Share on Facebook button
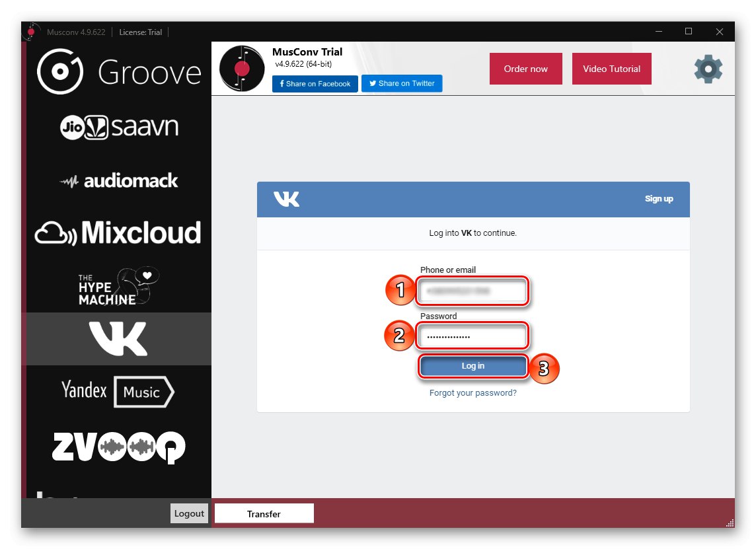 [x=315, y=83]
